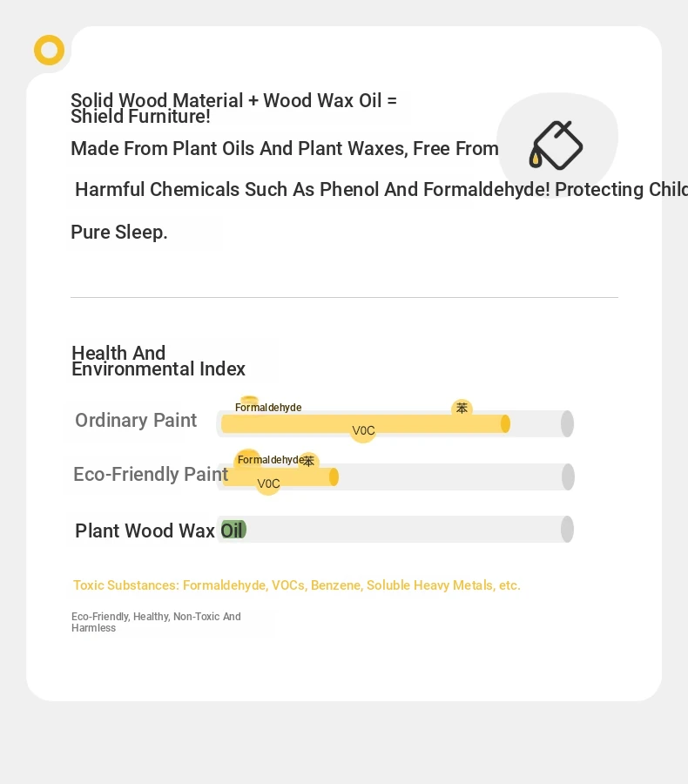
Task: Click the yellow fill end of Ordinary Paint bar
Action: pyautogui.click(x=505, y=423)
